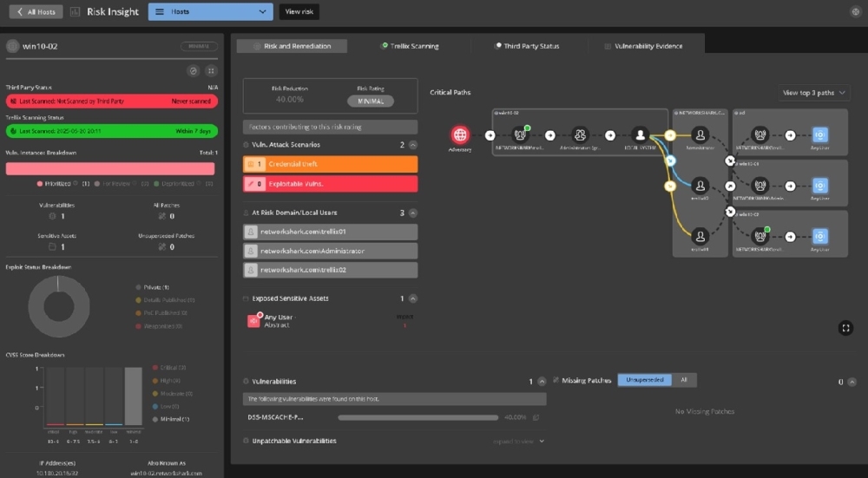Click the win10-02 host icon in left panel
This screenshot has width=868, height=478.
tap(12, 46)
